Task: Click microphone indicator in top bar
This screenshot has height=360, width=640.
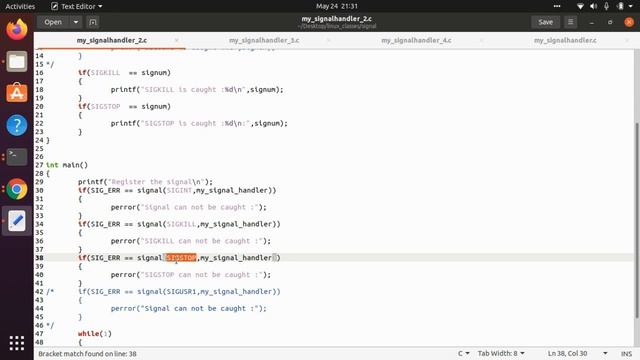Action: (607, 6)
